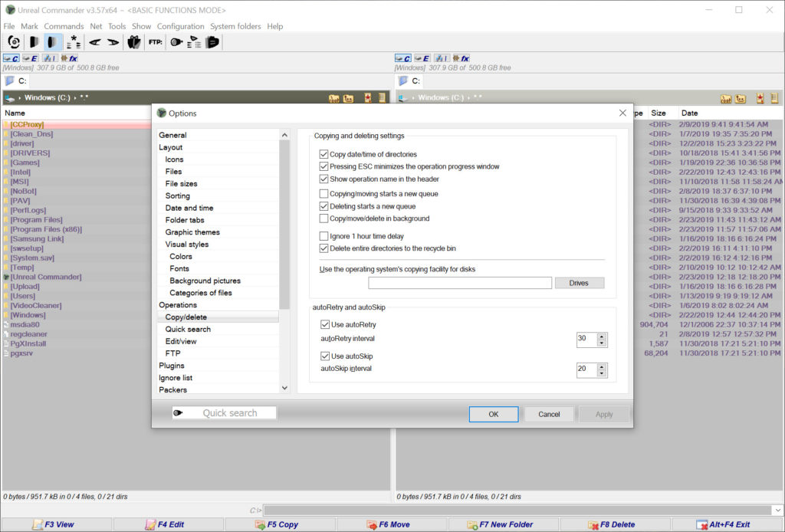Decrease the autoRetry interval with down arrow
The height and width of the screenshot is (532, 785).
[x=602, y=343]
